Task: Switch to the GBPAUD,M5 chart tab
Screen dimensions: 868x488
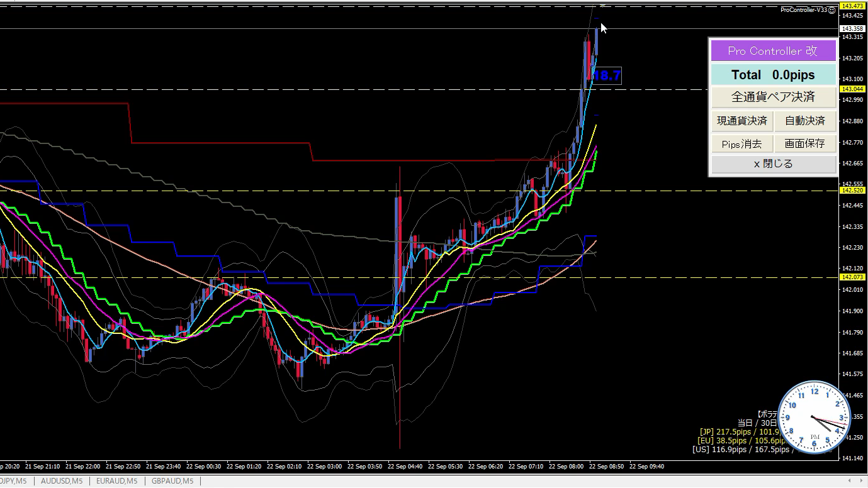Action: coord(173,481)
